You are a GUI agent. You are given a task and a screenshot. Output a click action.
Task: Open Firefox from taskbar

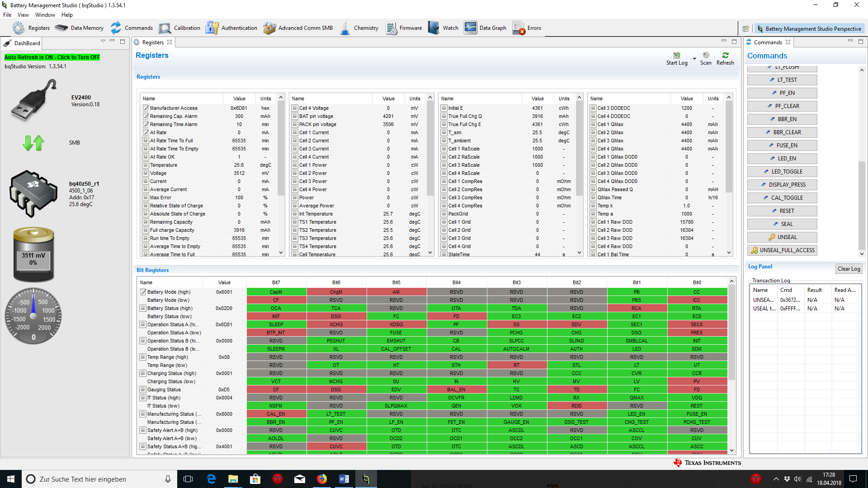(x=322, y=479)
